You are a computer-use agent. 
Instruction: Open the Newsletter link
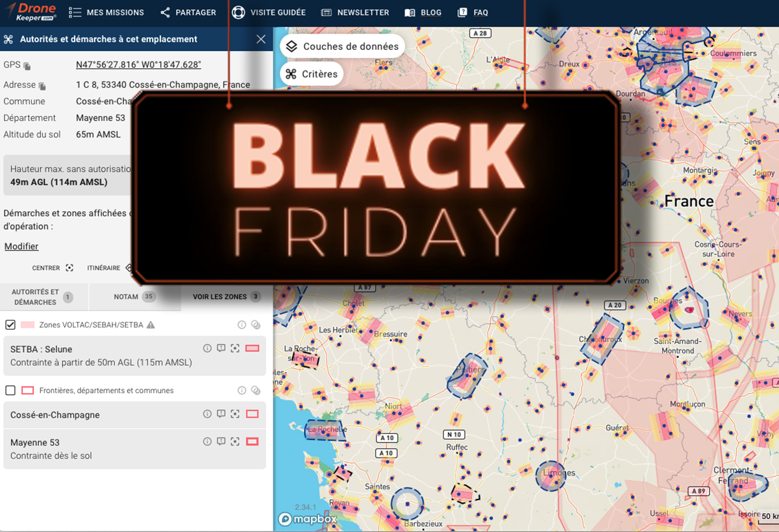click(355, 12)
